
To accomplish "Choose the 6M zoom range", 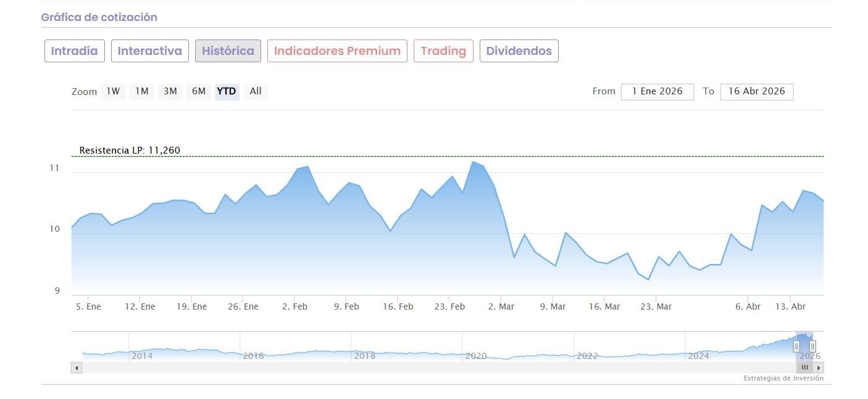I will [x=198, y=91].
